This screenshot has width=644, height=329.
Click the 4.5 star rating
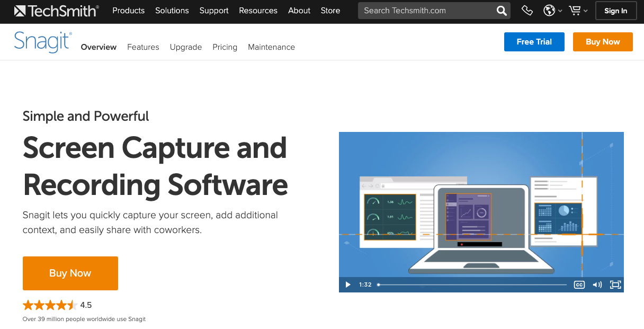pos(57,305)
